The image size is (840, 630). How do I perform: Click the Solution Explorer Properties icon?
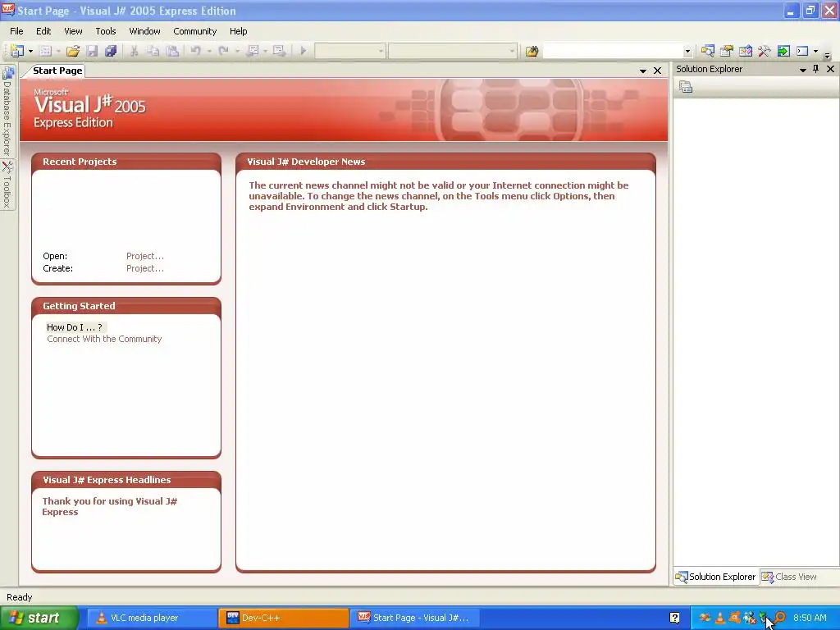click(x=686, y=87)
